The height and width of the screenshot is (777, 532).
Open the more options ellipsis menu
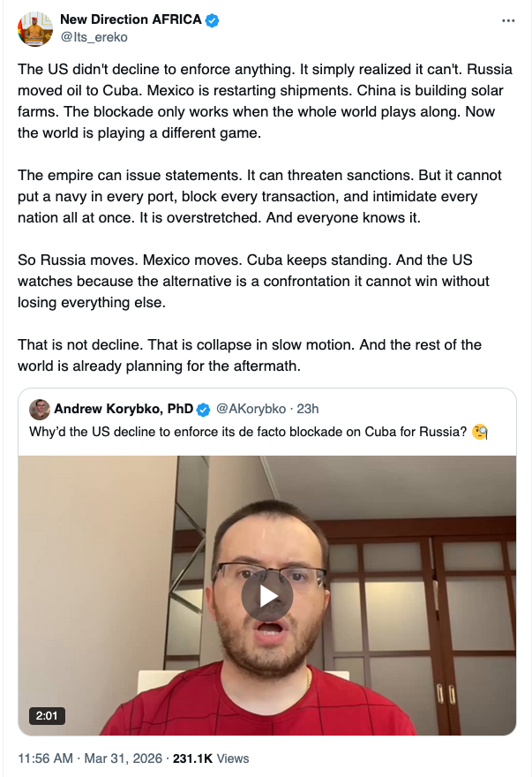click(507, 20)
